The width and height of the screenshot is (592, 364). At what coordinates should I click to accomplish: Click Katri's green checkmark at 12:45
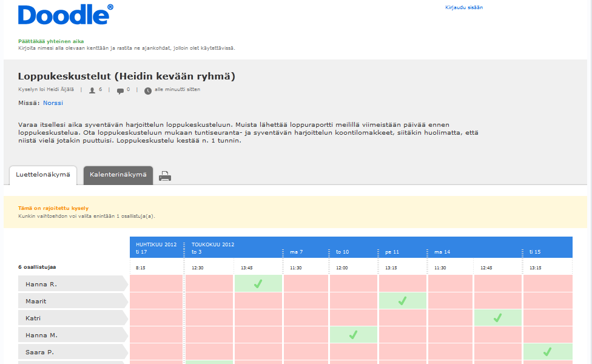click(x=497, y=317)
